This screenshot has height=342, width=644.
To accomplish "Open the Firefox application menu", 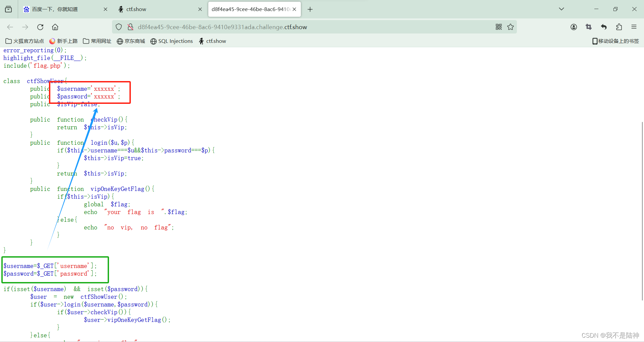I will 634,27.
